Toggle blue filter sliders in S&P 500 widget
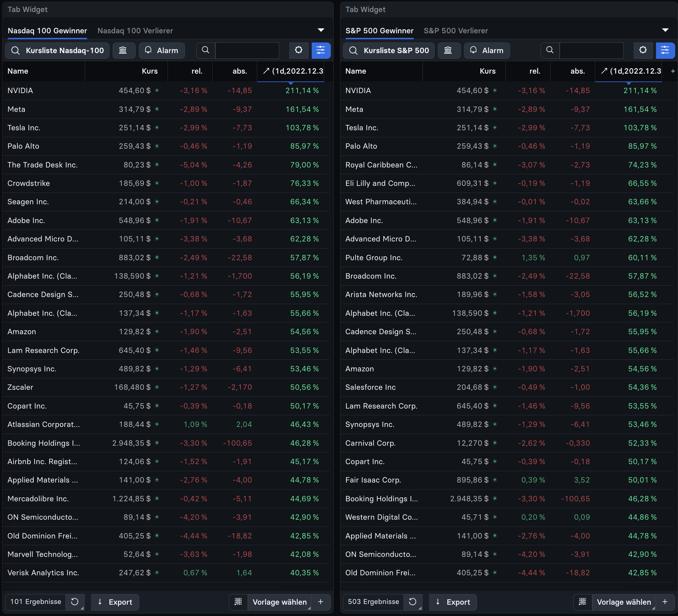This screenshot has width=678, height=616. click(x=665, y=51)
